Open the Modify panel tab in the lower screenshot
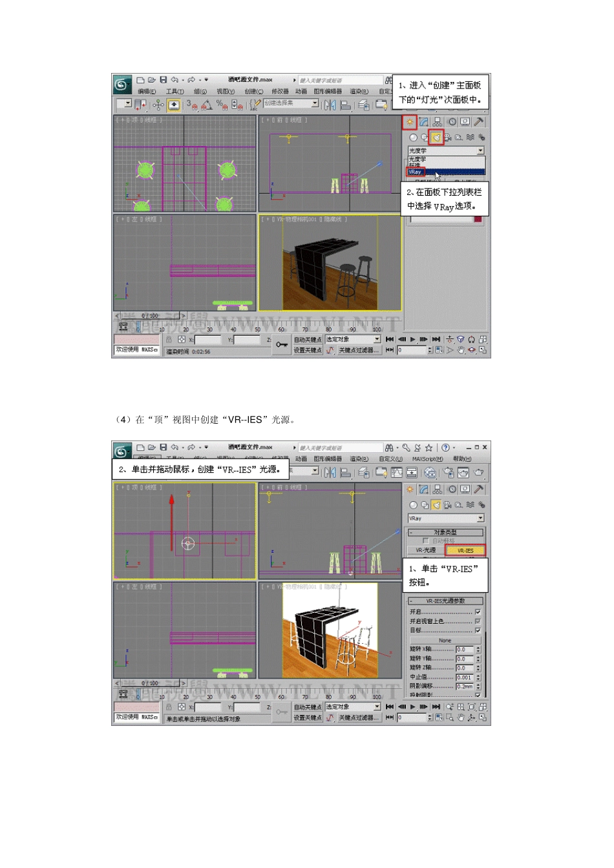 [423, 490]
